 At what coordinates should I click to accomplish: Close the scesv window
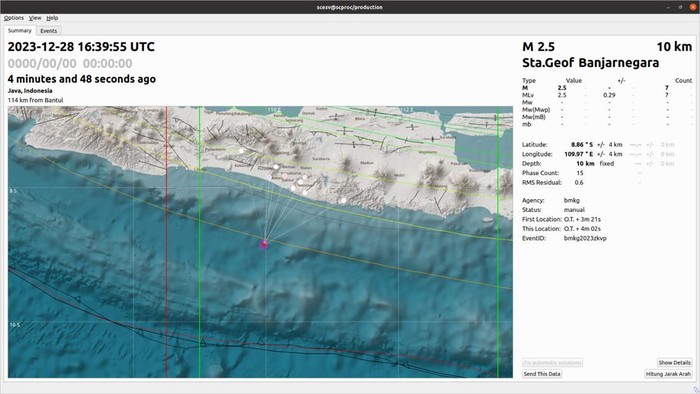(x=693, y=7)
